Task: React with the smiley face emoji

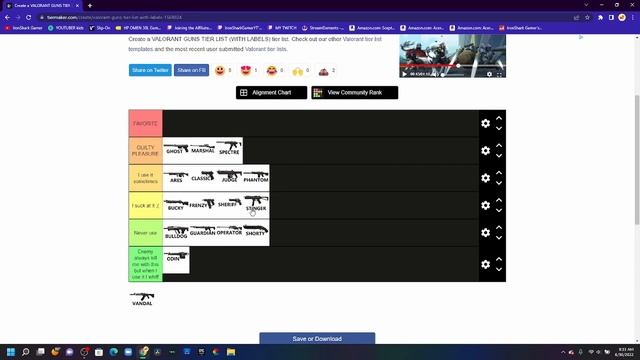Action: (220, 71)
